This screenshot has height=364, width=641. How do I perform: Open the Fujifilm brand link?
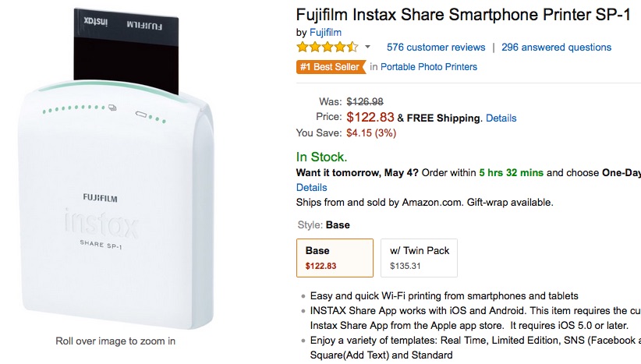[x=325, y=32]
